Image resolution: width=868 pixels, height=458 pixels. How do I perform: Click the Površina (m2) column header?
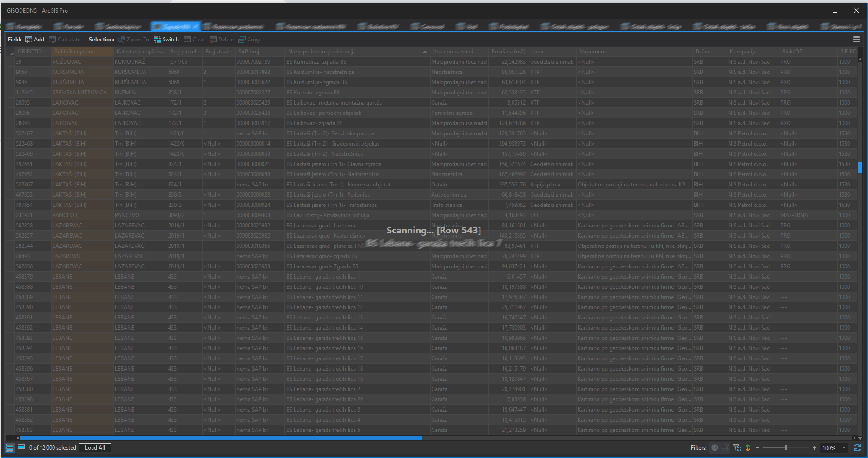(x=508, y=52)
